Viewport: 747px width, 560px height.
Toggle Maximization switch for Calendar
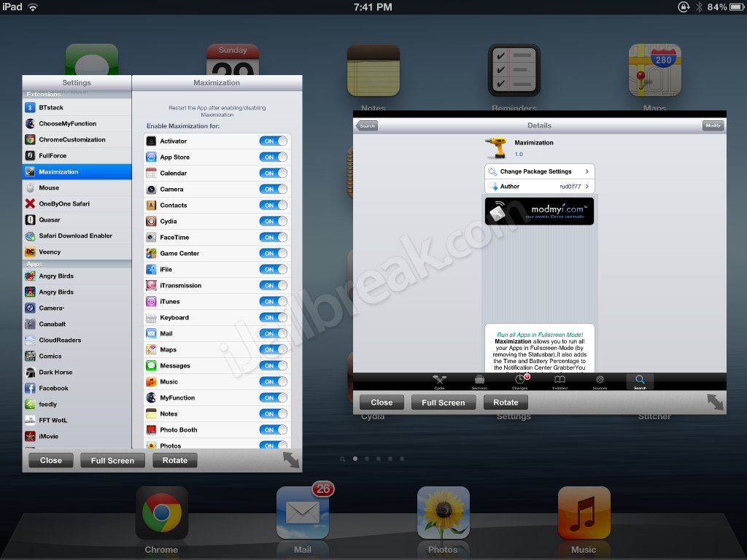tap(273, 174)
